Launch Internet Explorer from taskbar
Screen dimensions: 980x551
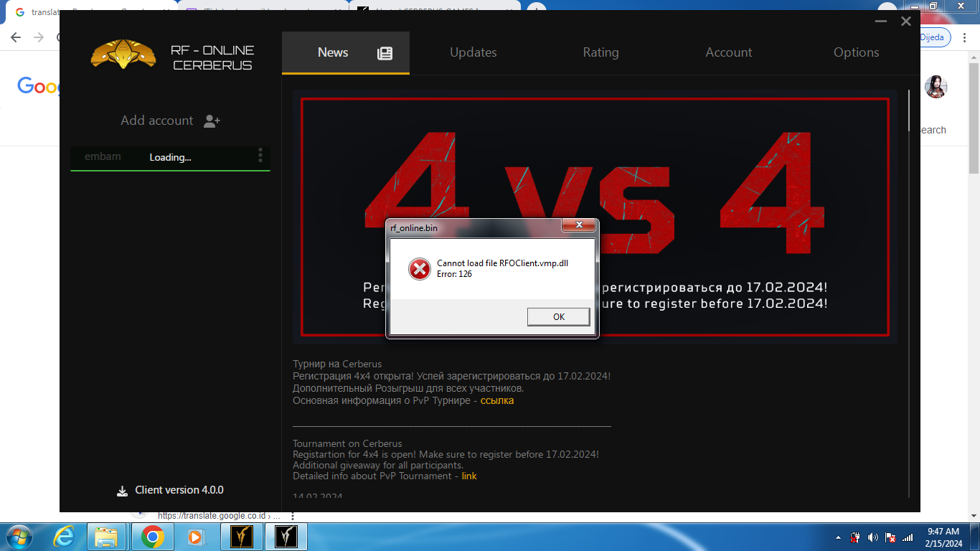pos(64,537)
